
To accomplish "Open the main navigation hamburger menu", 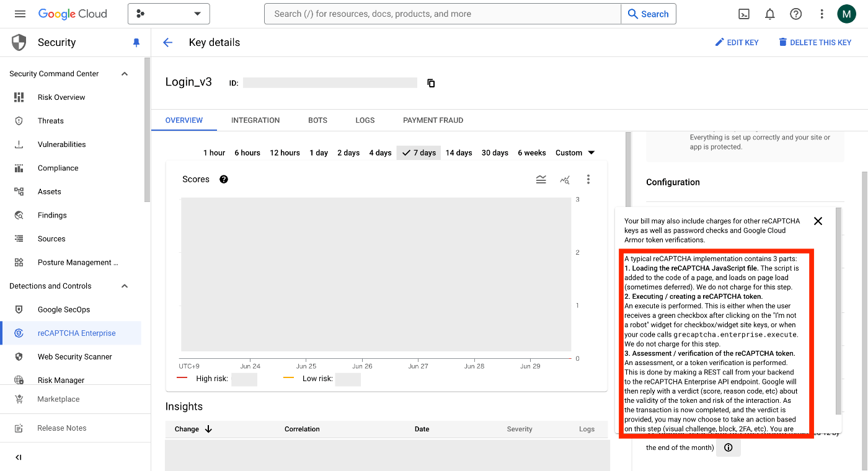I will (20, 14).
